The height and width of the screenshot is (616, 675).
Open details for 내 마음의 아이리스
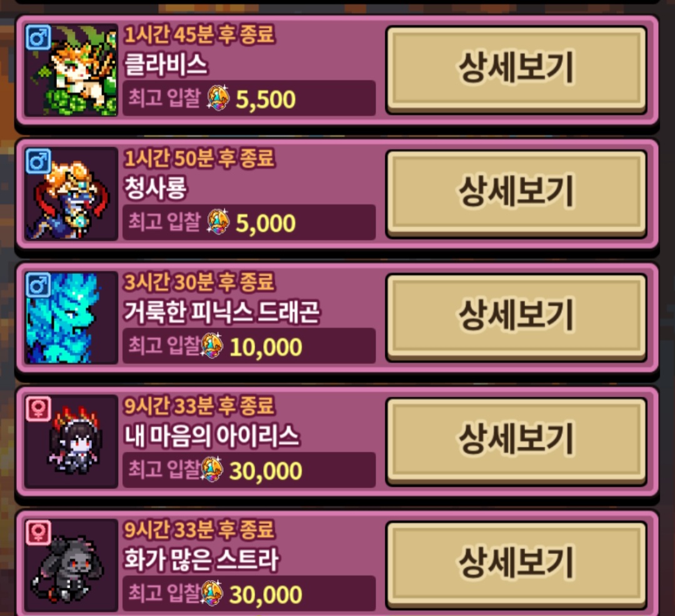[517, 441]
